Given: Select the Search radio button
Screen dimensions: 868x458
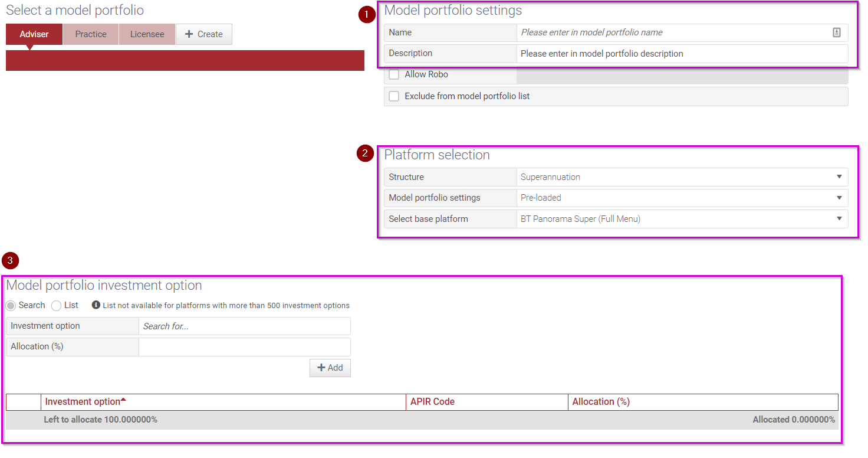Looking at the screenshot, I should click(11, 306).
